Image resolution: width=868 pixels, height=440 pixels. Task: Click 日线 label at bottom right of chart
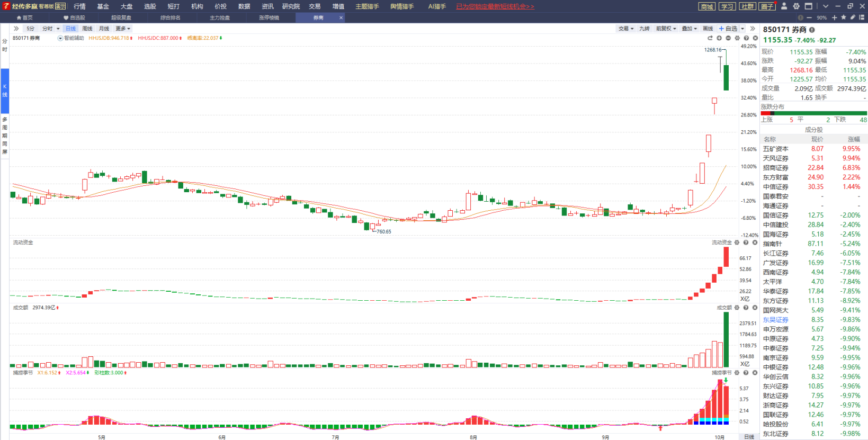pos(749,437)
